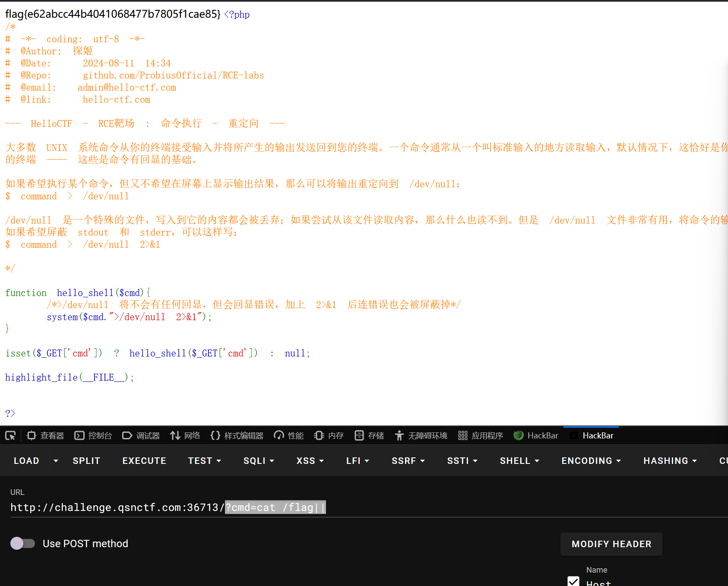Open the SHELL dropdown

click(519, 460)
